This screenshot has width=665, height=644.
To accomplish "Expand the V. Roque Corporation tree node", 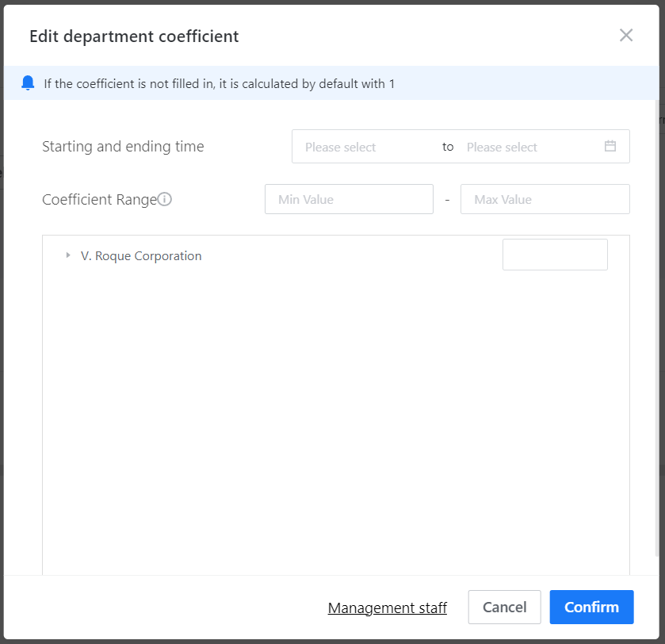I will [68, 255].
